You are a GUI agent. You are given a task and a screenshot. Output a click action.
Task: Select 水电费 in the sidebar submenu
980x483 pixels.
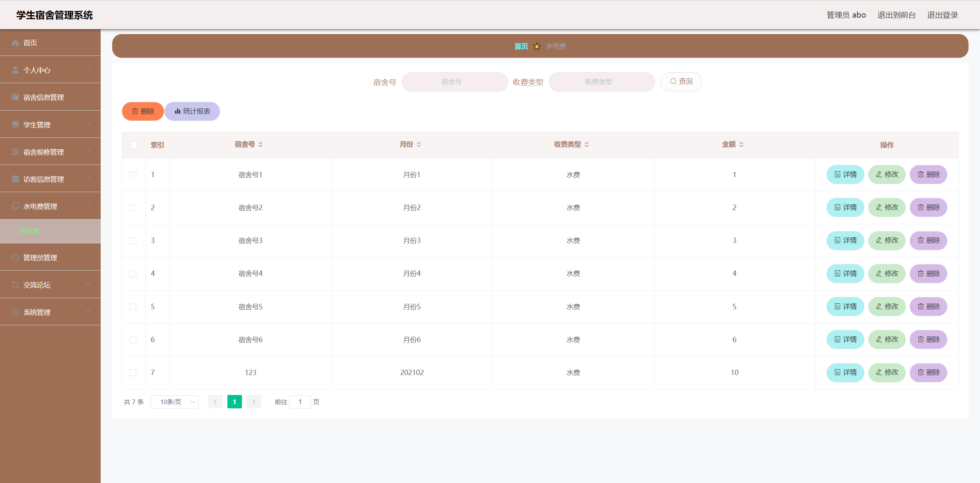pyautogui.click(x=29, y=231)
